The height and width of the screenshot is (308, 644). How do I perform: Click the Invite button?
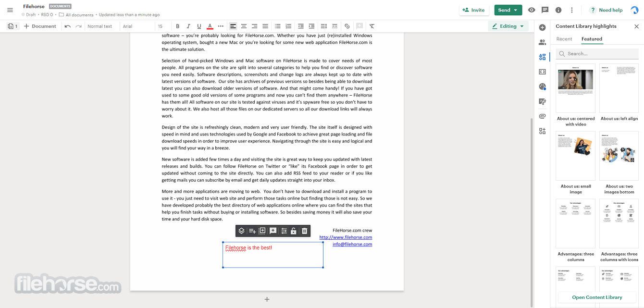[474, 10]
